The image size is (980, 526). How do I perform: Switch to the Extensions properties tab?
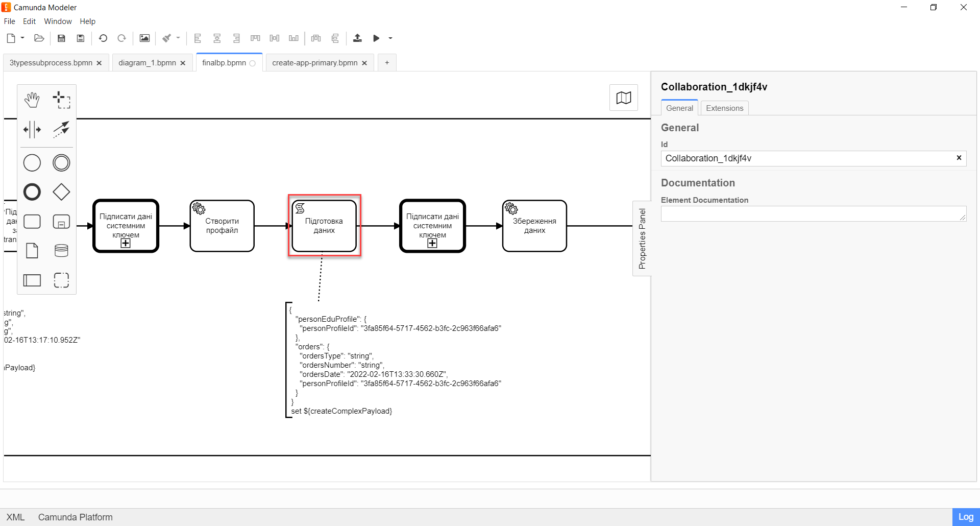click(724, 108)
